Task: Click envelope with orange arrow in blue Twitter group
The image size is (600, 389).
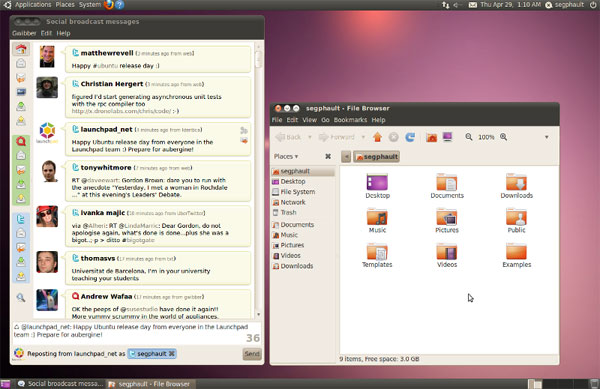Action: point(21,247)
